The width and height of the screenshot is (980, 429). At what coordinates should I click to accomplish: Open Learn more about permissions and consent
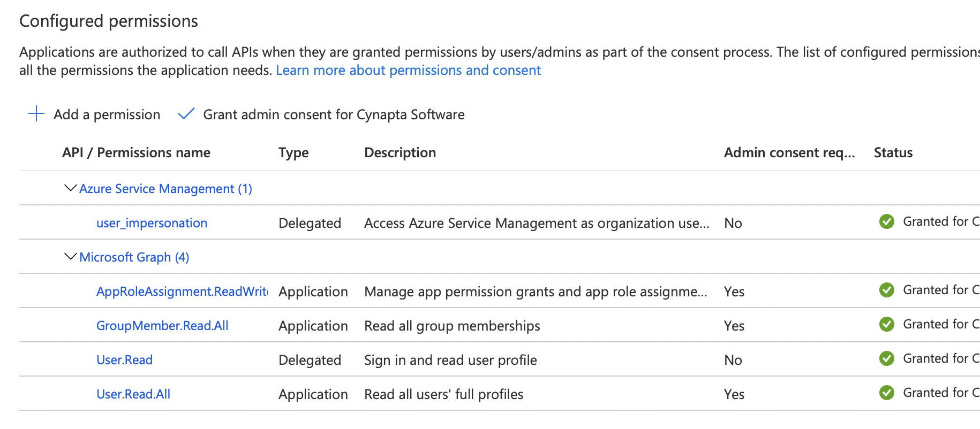click(x=408, y=70)
